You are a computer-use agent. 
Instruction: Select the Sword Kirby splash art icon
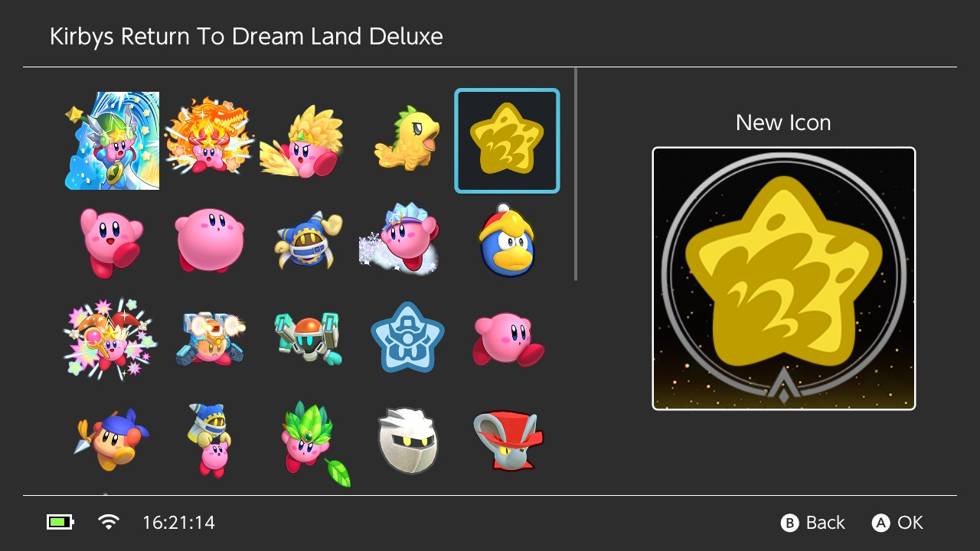[112, 141]
